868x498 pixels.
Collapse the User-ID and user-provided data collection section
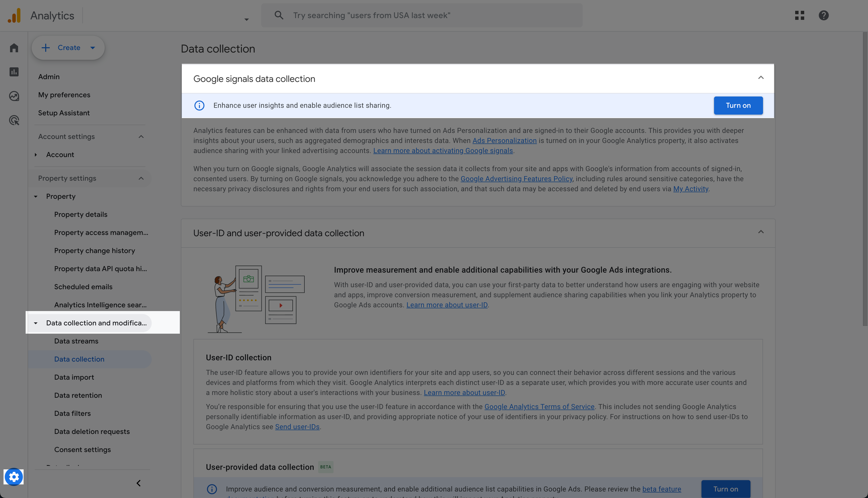coord(761,232)
